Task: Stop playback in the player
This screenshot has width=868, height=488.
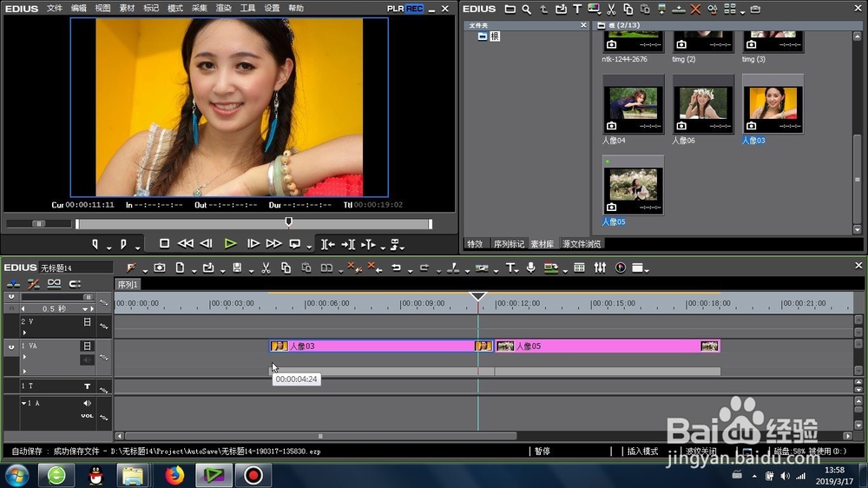Action: 164,244
